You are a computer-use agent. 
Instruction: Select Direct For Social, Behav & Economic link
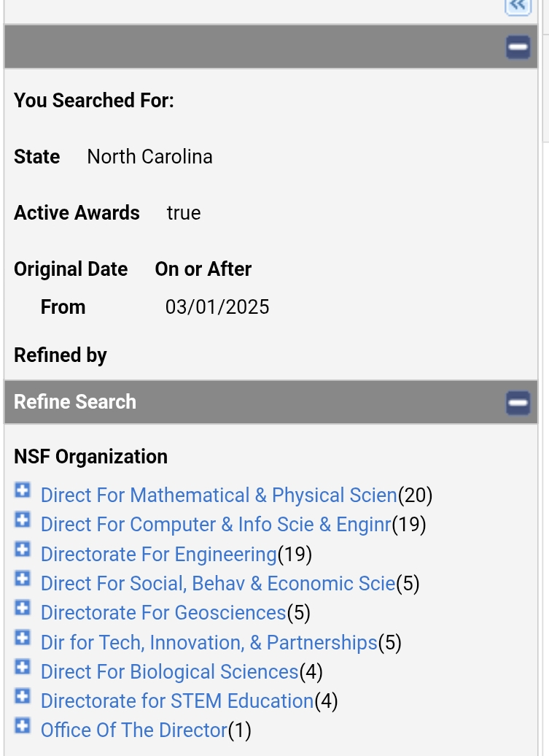(x=218, y=584)
